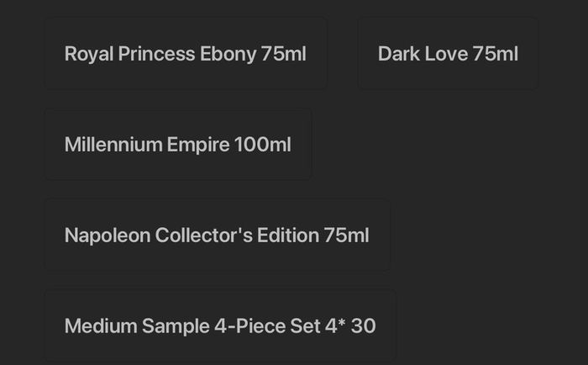
Task: Click the 'Dark Love' label text
Action: (x=423, y=54)
